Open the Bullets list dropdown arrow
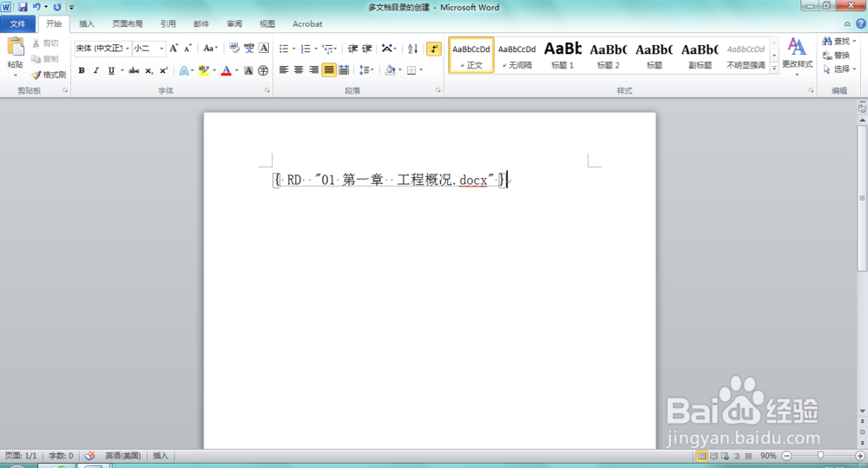 (x=294, y=49)
